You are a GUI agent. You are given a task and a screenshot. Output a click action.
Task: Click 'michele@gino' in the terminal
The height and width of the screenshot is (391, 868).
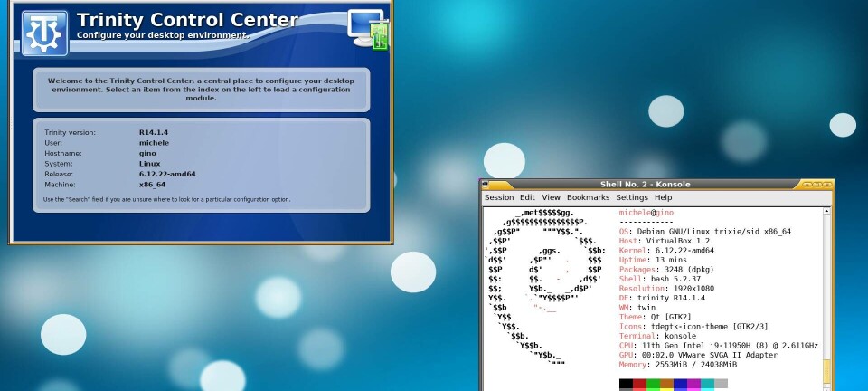(646, 213)
